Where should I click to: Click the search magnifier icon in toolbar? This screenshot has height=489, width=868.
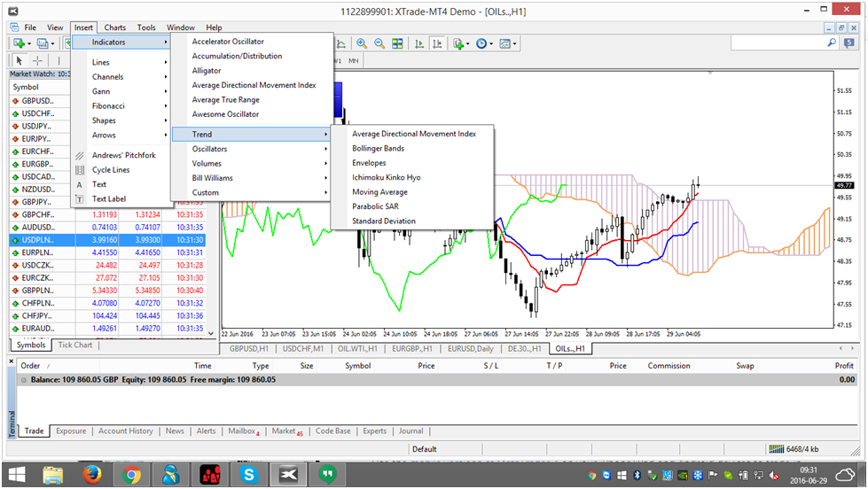coord(831,43)
